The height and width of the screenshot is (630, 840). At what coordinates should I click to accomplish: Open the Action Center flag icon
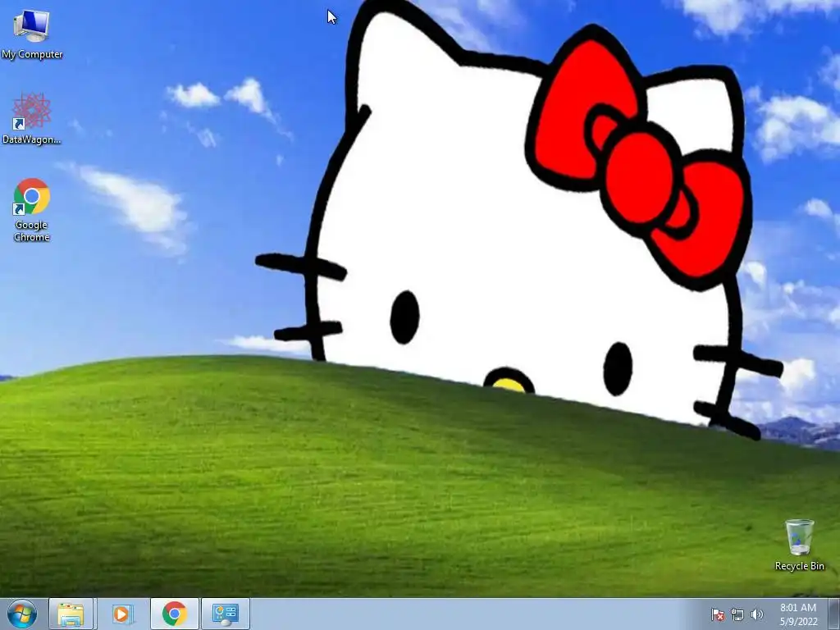point(717,614)
